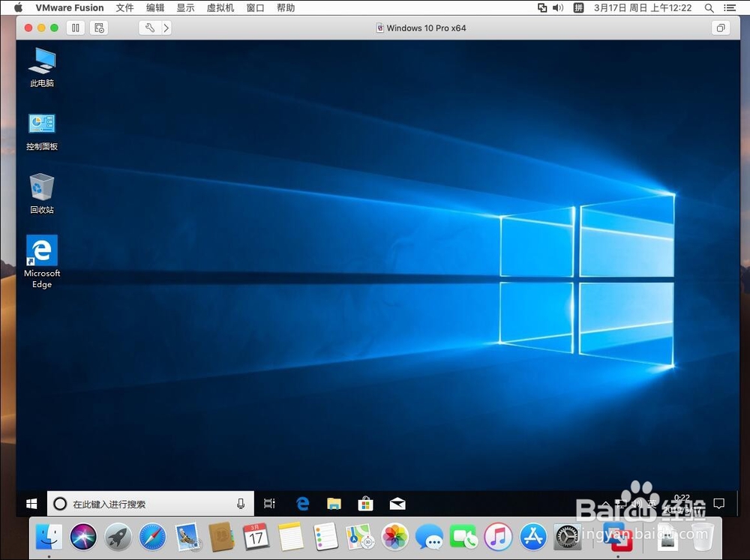This screenshot has width=750, height=560.
Task: Focus the 在此键入进行搜索 search box
Action: point(150,504)
